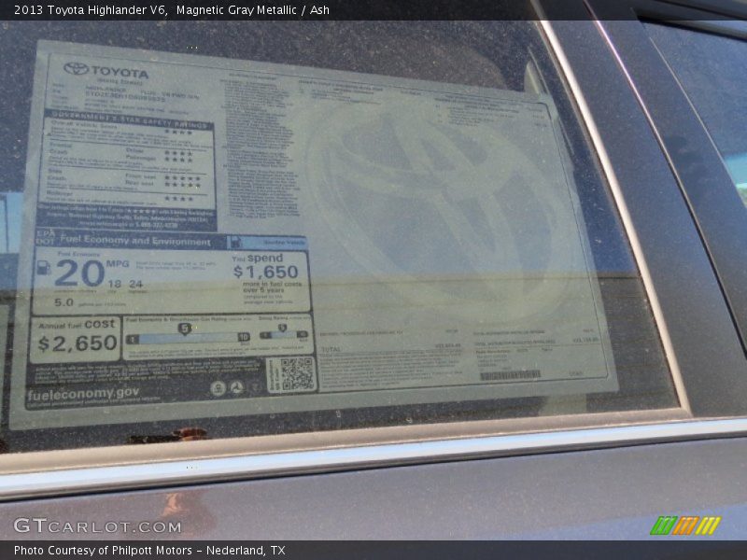Click the 'TOYOTA' wordmark on the sticker

(120, 73)
